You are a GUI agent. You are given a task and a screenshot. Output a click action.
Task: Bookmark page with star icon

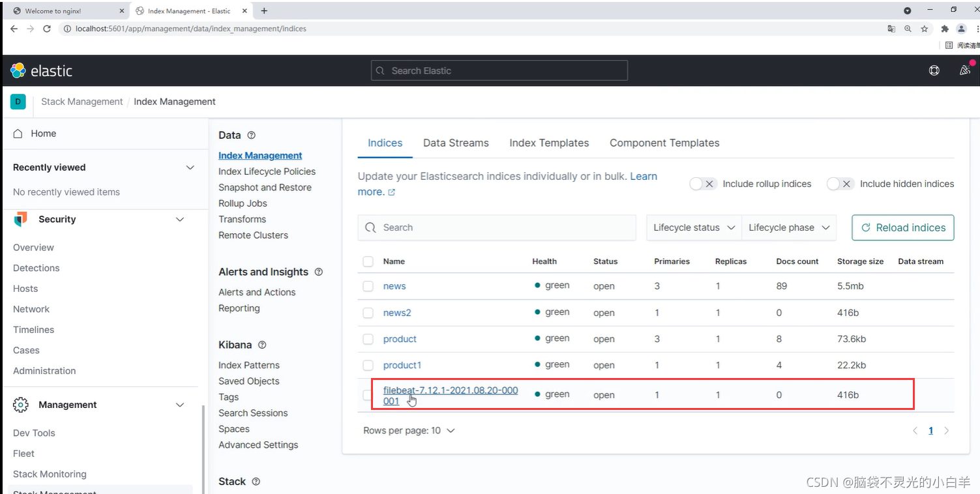click(925, 29)
